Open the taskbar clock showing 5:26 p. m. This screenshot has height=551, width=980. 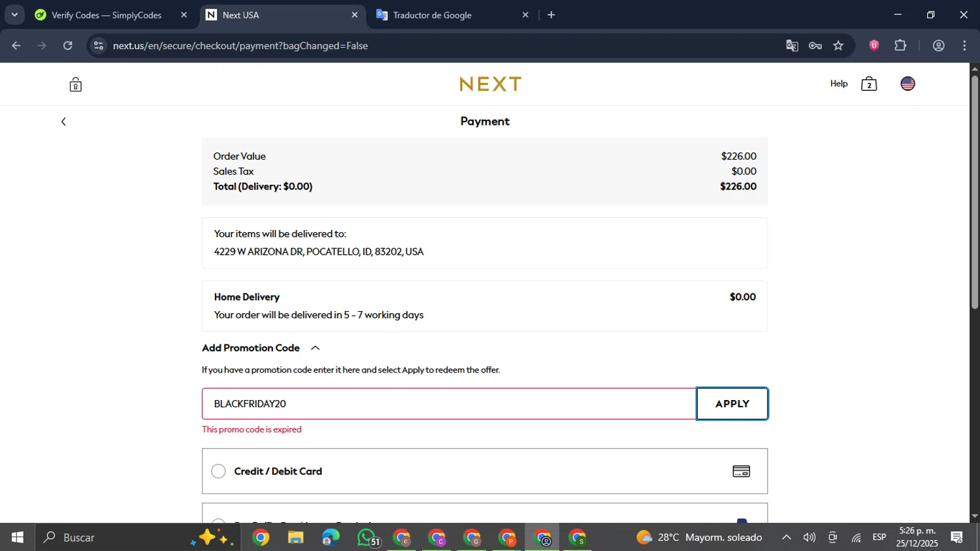(917, 537)
